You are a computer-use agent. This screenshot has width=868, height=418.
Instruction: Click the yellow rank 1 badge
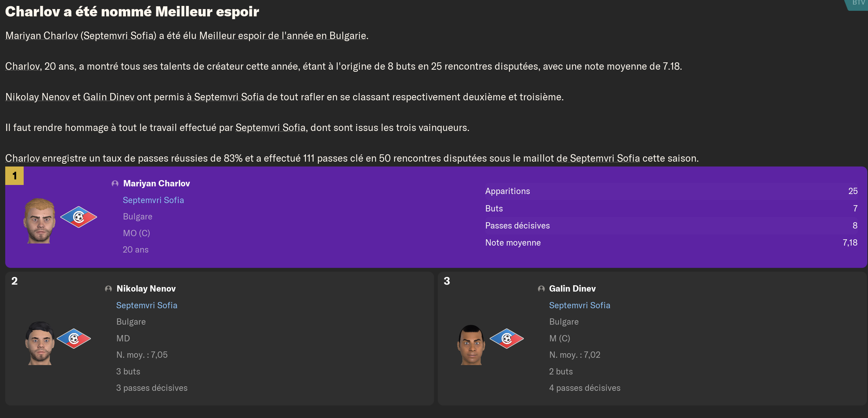pos(14,176)
